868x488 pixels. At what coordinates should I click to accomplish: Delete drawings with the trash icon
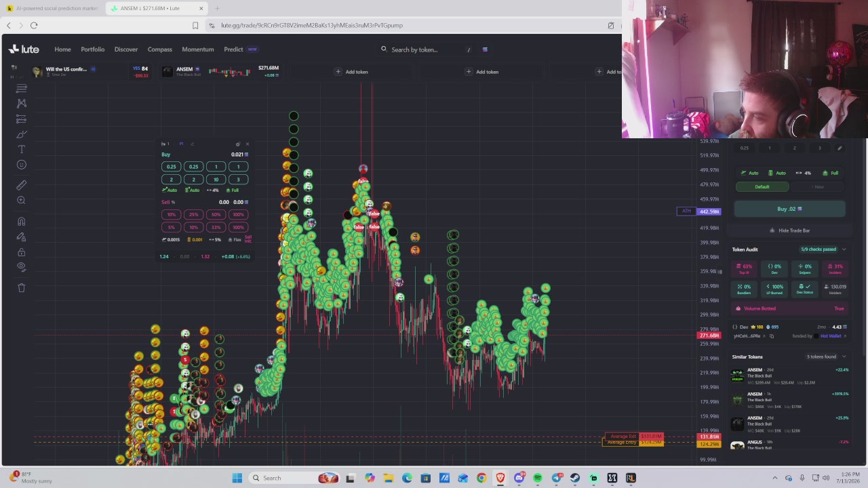[x=22, y=288]
